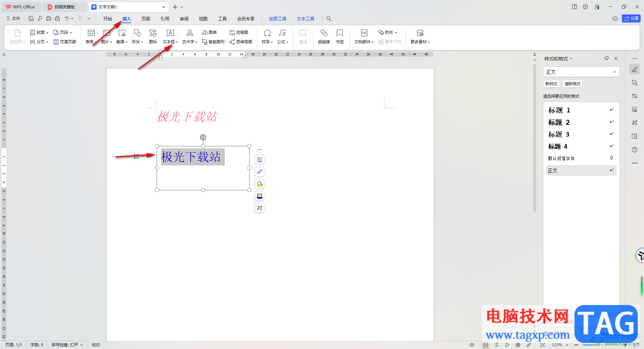Open the style combo box showing 正文

(x=581, y=72)
